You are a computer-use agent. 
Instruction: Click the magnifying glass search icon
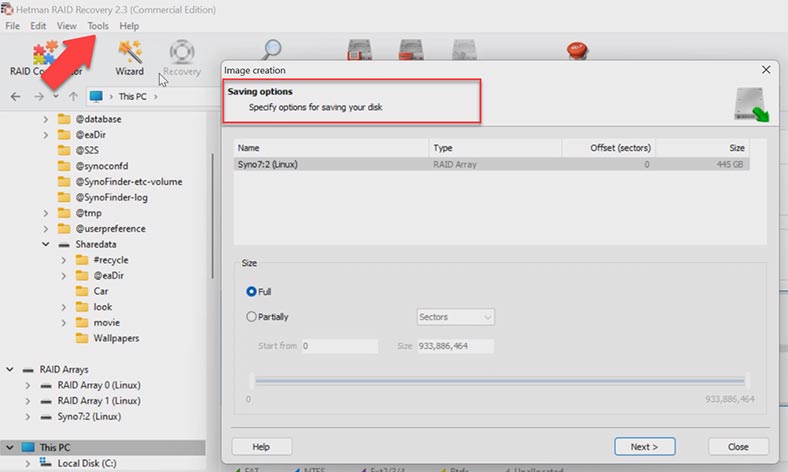[x=272, y=49]
